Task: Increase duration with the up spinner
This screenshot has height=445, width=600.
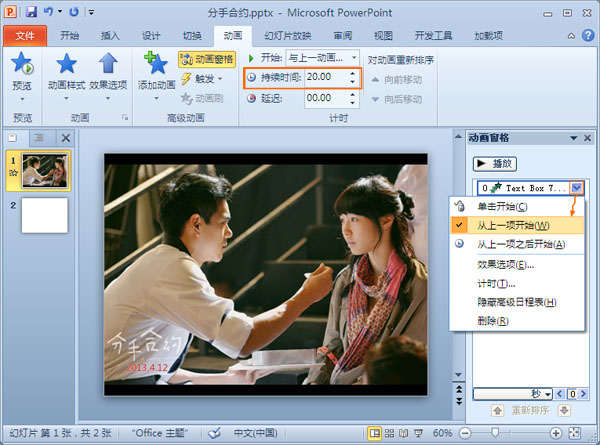Action: [352, 73]
